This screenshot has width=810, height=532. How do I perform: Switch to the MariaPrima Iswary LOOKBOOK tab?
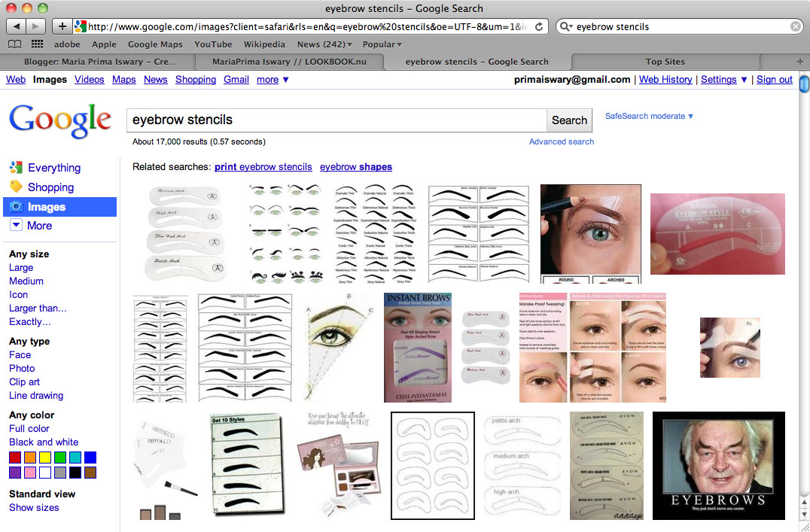(x=290, y=62)
